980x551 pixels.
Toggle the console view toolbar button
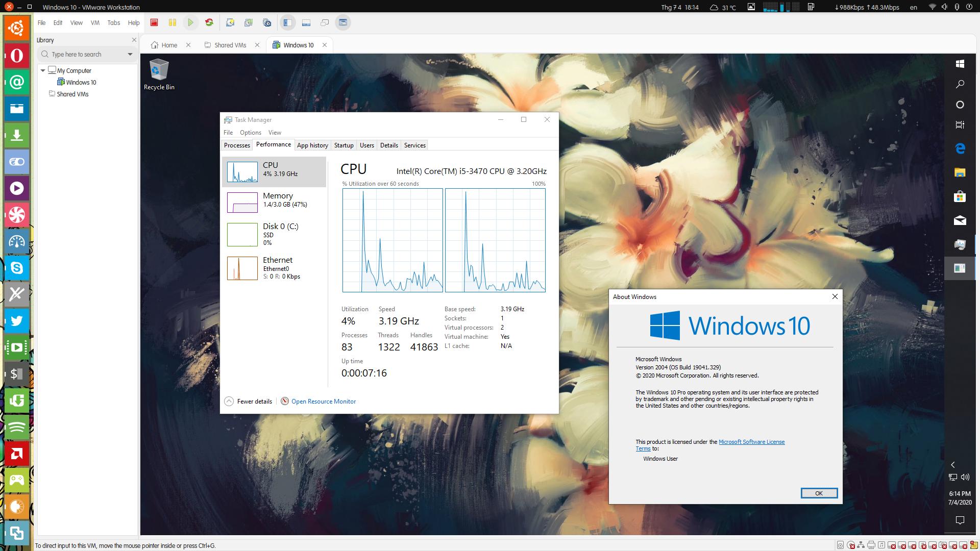(x=343, y=22)
